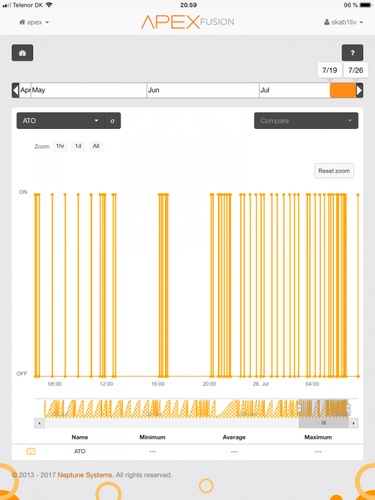Viewport: 375px width, 500px height.
Task: Click the 12:00 label on chart axis
Action: pos(106,384)
